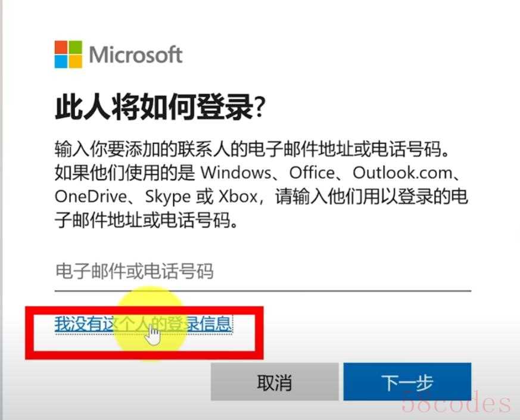This screenshot has height=420, width=520.
Task: Open the 我没有这个人的登录信息 link
Action: [x=144, y=324]
